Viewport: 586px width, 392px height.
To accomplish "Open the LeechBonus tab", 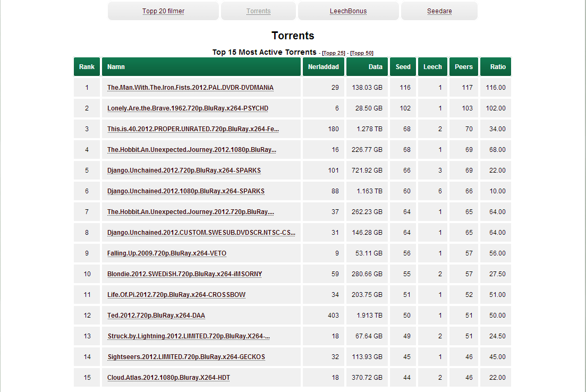I will 348,11.
